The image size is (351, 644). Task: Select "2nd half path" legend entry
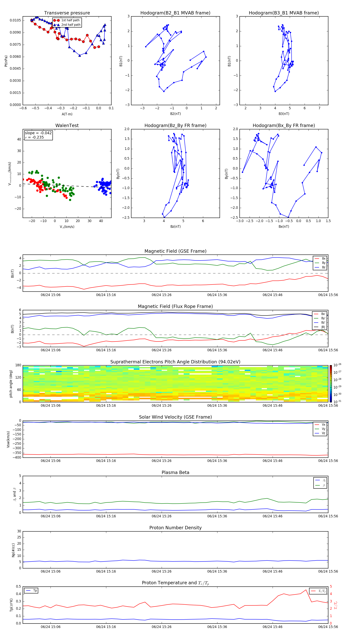[x=67, y=25]
